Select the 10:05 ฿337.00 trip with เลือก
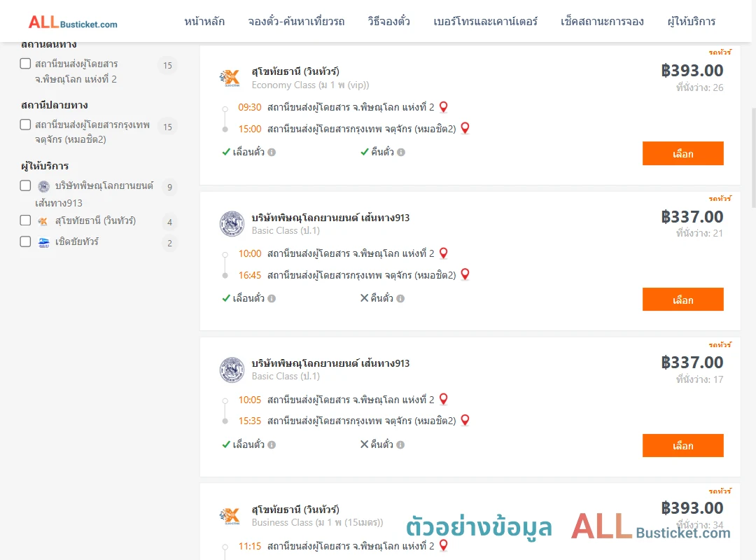The image size is (756, 560). click(x=682, y=446)
